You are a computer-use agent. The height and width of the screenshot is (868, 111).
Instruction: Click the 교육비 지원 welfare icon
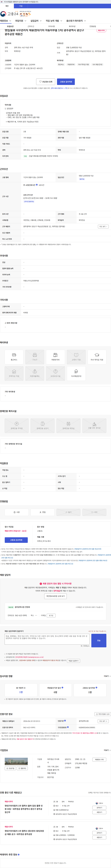[x=76, y=357]
